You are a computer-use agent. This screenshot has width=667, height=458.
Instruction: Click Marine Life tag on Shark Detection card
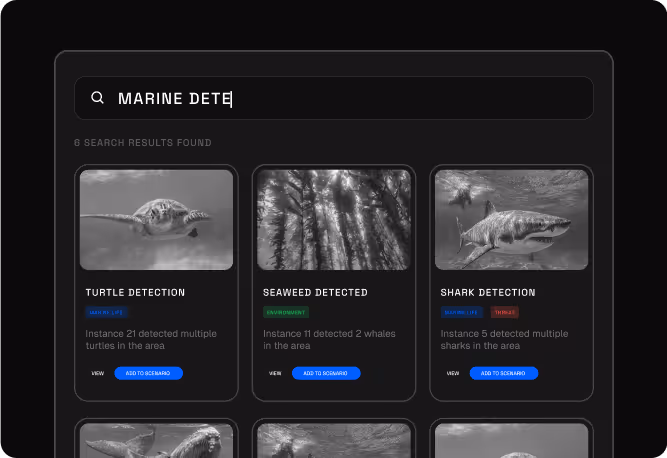pyautogui.click(x=462, y=312)
